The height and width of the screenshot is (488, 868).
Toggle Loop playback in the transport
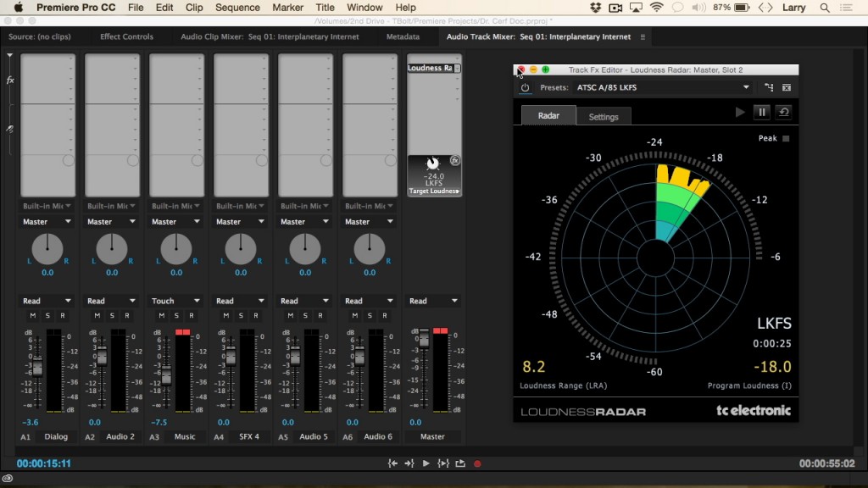point(460,463)
